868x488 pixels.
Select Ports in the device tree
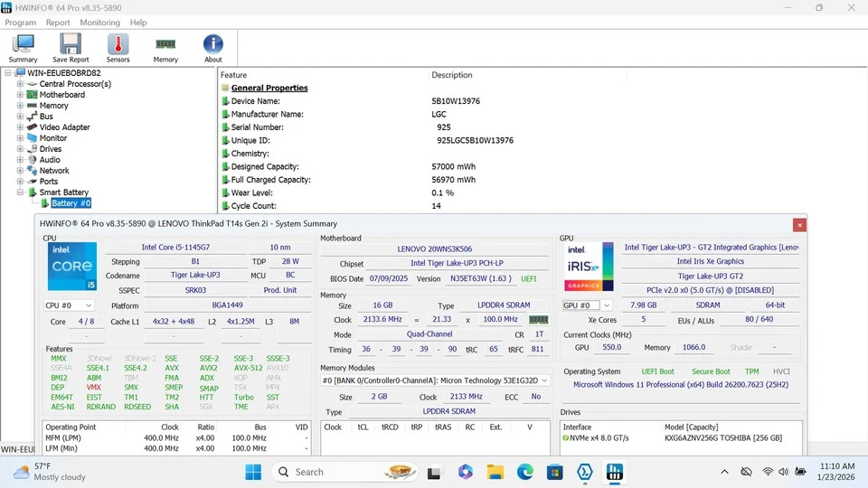pos(49,182)
